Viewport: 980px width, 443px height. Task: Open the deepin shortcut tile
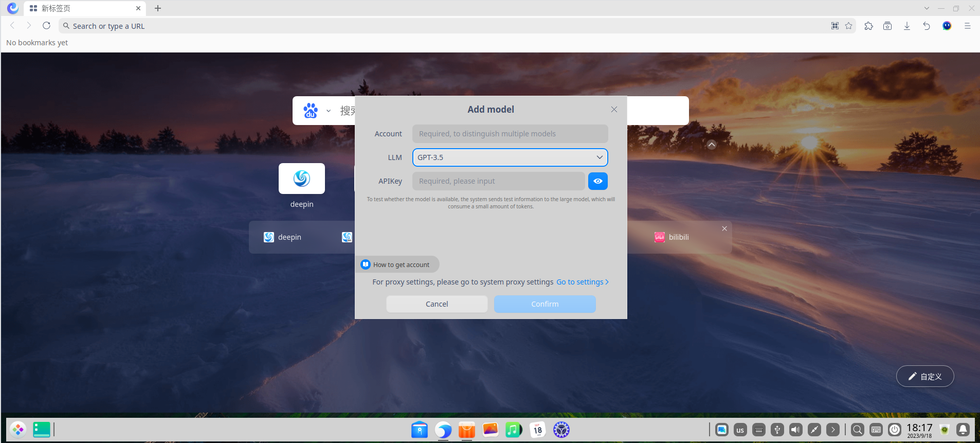point(302,179)
